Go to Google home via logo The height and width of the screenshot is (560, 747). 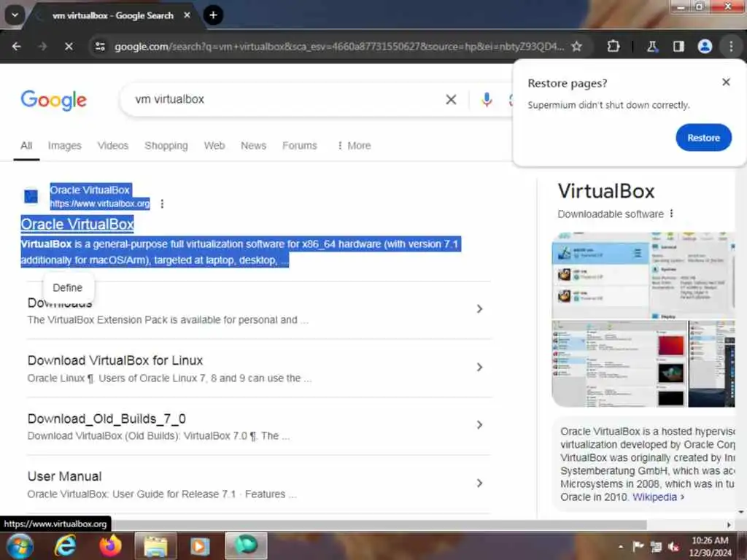pos(53,100)
